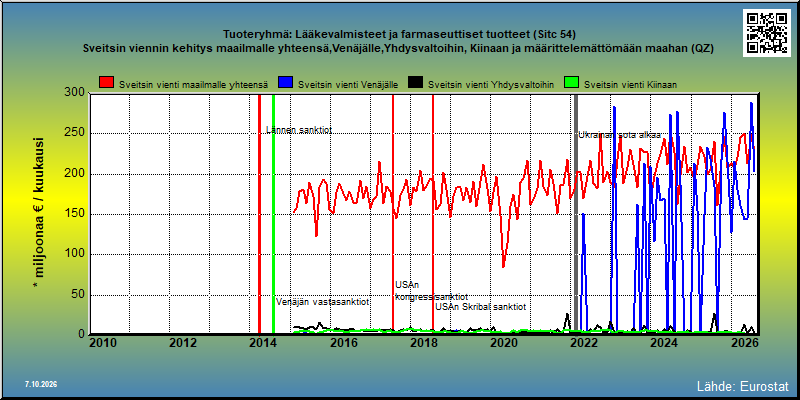Click the y-axis value 0
This screenshot has width=800, height=400.
pyautogui.click(x=81, y=334)
